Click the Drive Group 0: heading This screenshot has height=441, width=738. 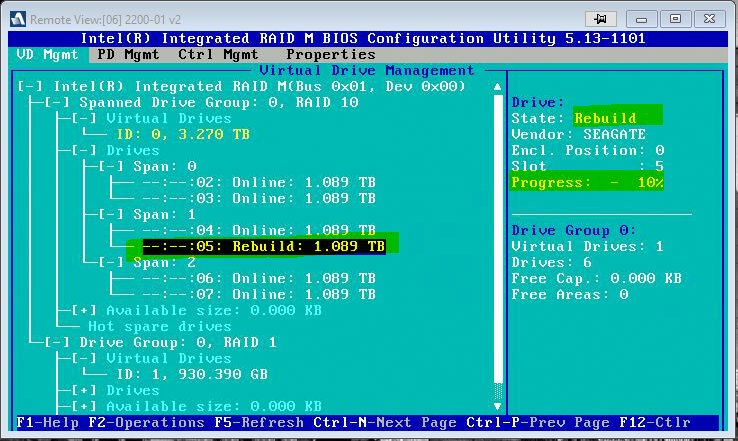pos(574,231)
